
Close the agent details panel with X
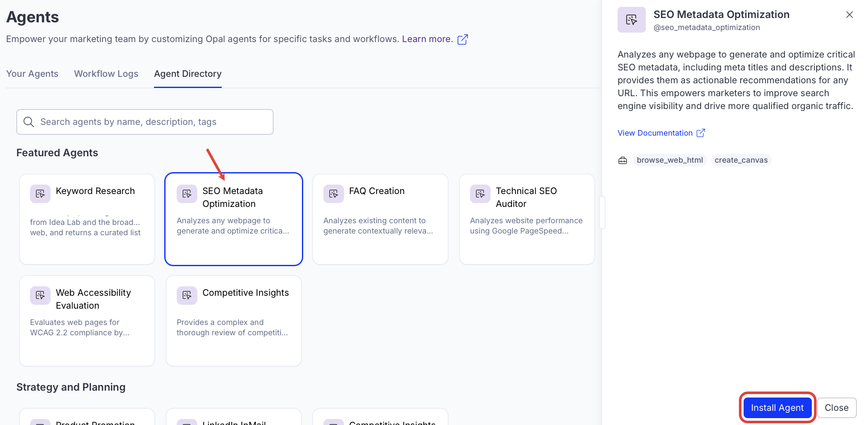[849, 15]
